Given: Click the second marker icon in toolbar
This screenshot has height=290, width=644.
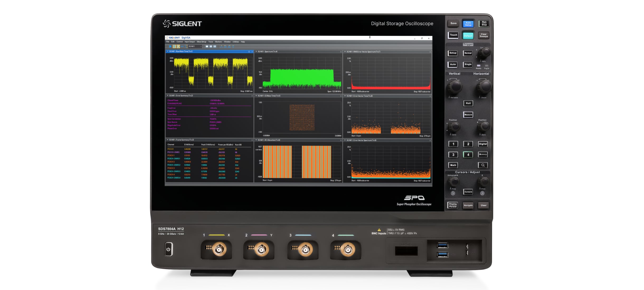Looking at the screenshot, I should pos(225,46).
